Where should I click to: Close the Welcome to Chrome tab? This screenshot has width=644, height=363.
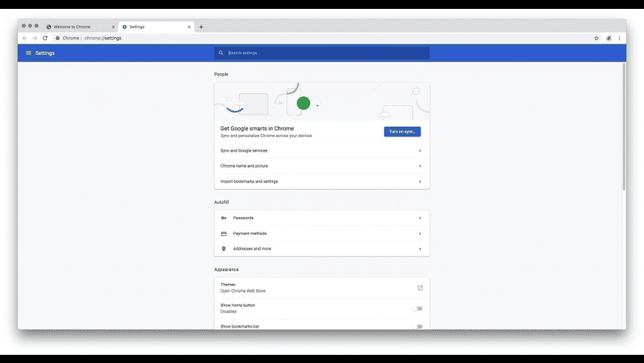(113, 27)
